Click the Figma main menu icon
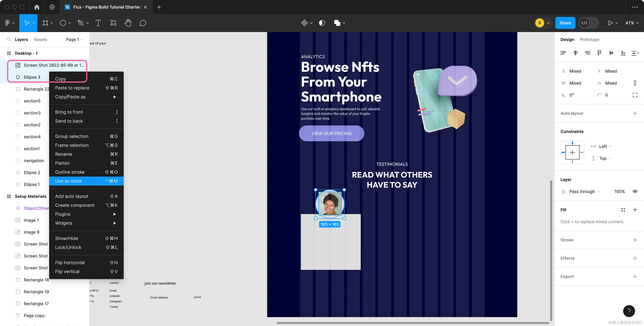This screenshot has height=326, width=644. point(7,23)
